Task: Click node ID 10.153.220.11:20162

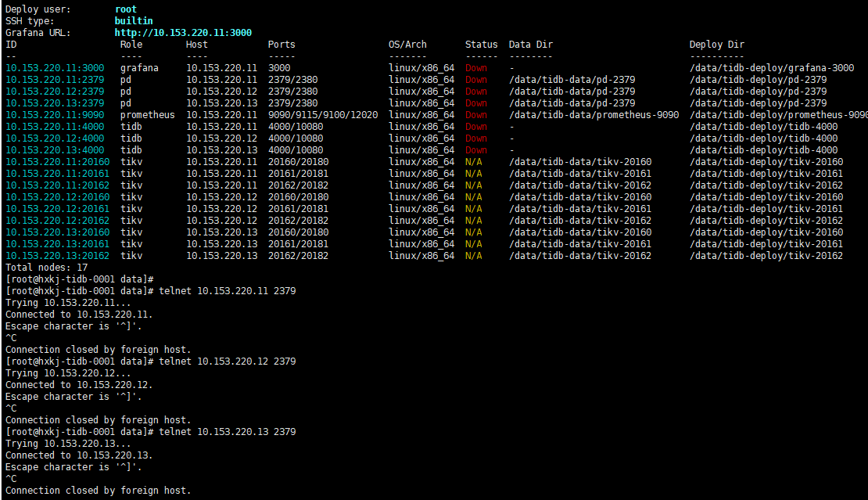Action: 58,185
